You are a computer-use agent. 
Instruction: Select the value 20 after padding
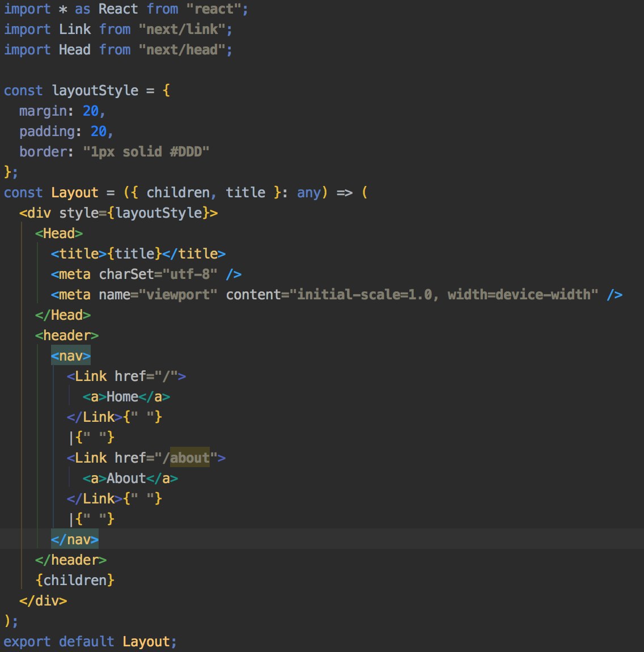click(99, 131)
